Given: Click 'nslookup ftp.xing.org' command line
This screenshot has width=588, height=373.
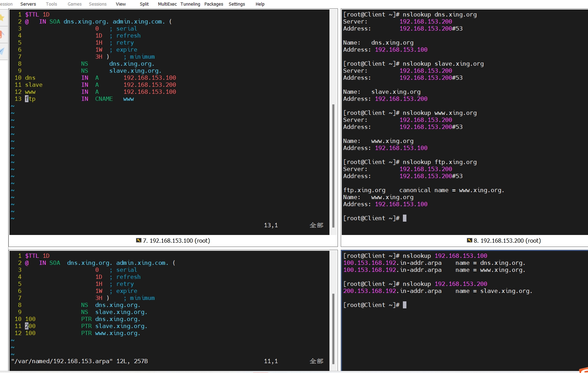Looking at the screenshot, I should [410, 162].
